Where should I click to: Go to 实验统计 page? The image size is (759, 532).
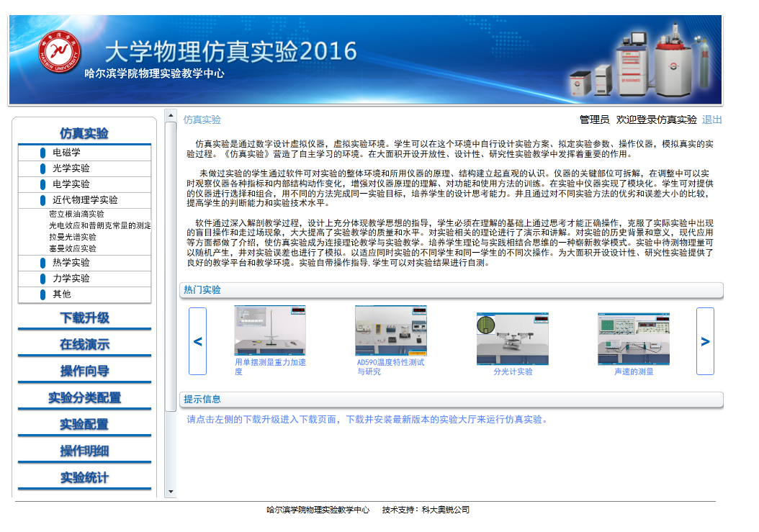point(84,478)
